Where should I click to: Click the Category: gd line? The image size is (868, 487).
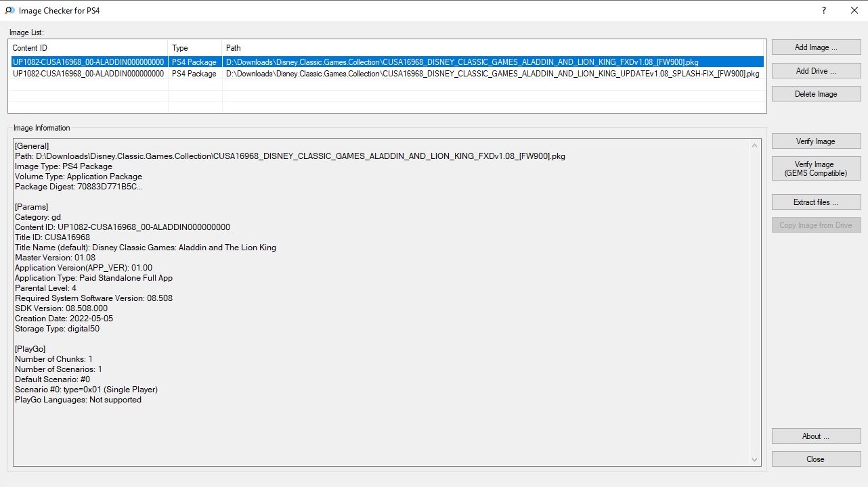(x=38, y=217)
